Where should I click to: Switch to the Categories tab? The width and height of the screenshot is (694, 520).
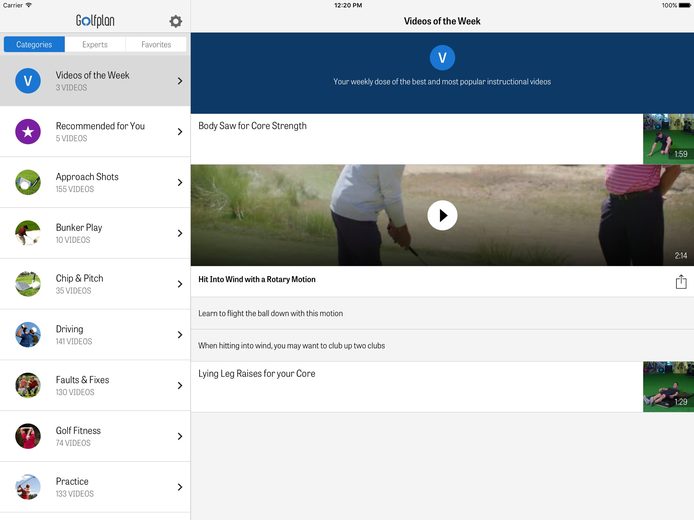(x=34, y=44)
